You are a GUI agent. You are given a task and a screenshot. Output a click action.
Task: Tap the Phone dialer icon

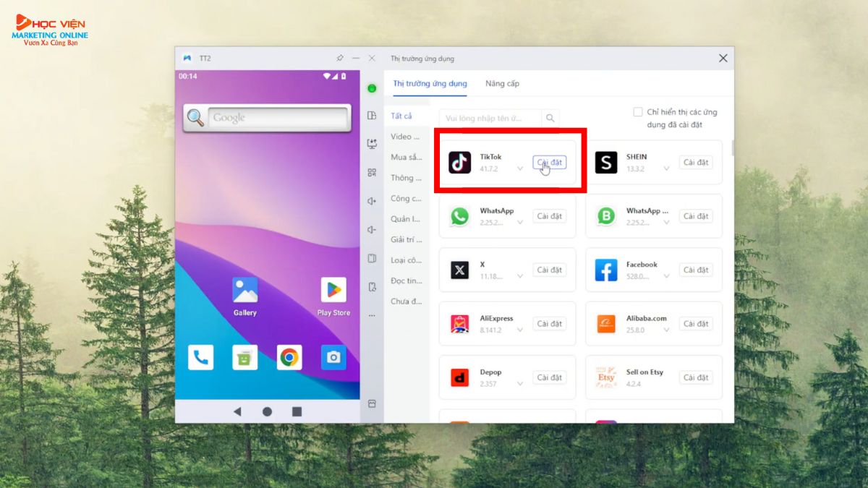click(200, 357)
